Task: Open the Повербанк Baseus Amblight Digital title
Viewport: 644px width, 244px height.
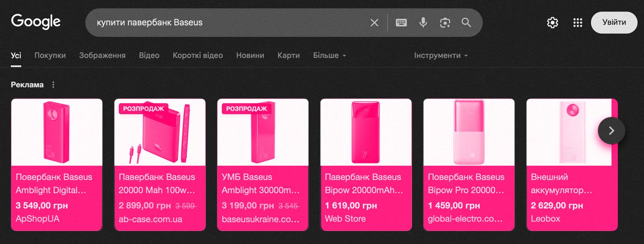Action: pos(54,184)
